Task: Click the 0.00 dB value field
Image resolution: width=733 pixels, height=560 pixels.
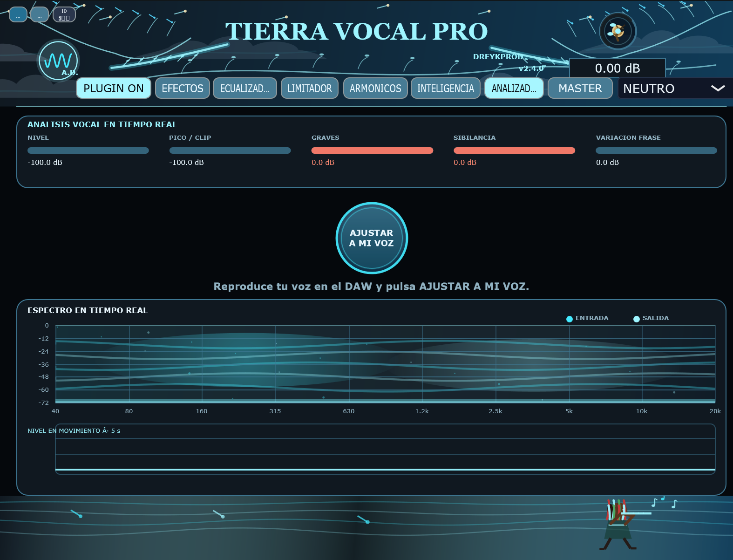Action: [618, 68]
